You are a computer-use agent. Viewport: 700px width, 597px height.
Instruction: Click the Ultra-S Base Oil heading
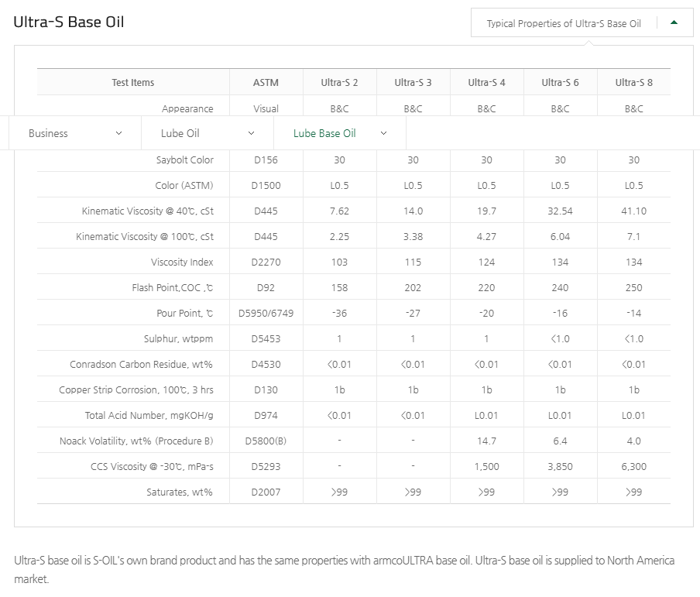coord(69,22)
